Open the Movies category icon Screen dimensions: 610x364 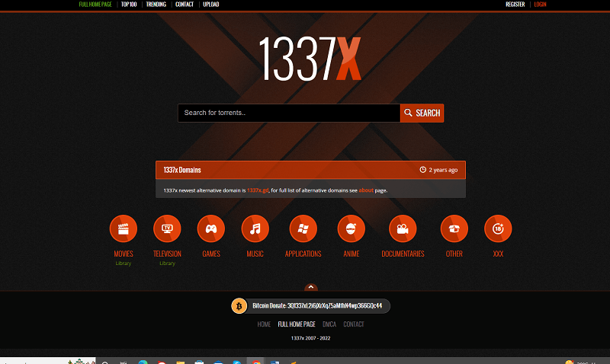click(x=124, y=228)
